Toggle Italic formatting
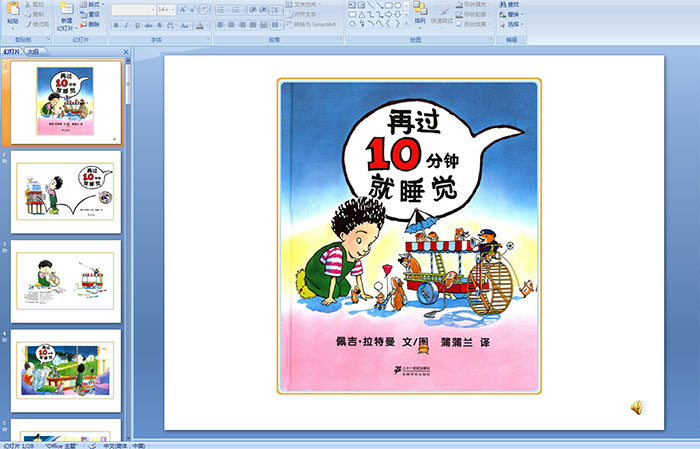Viewport: 700px width, 449px height. 126,25
